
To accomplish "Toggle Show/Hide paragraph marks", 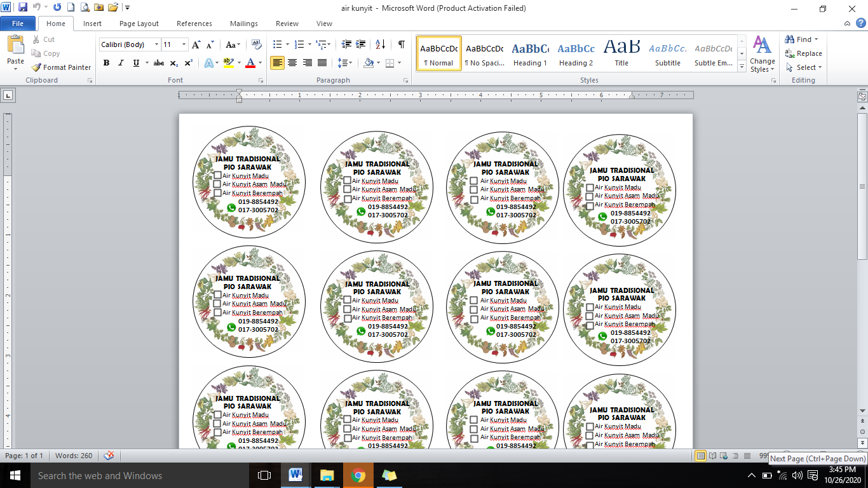I will [401, 44].
